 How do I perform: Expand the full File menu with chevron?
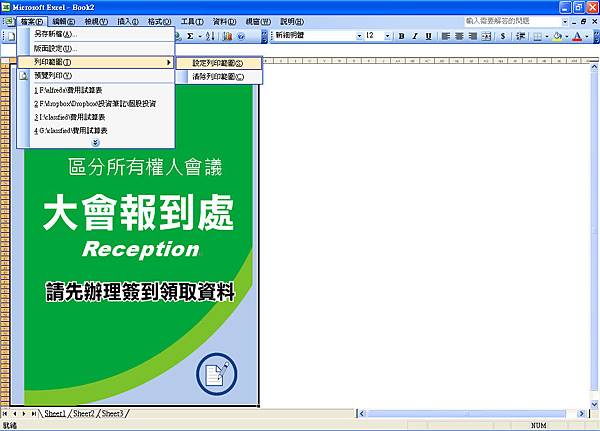point(96,143)
